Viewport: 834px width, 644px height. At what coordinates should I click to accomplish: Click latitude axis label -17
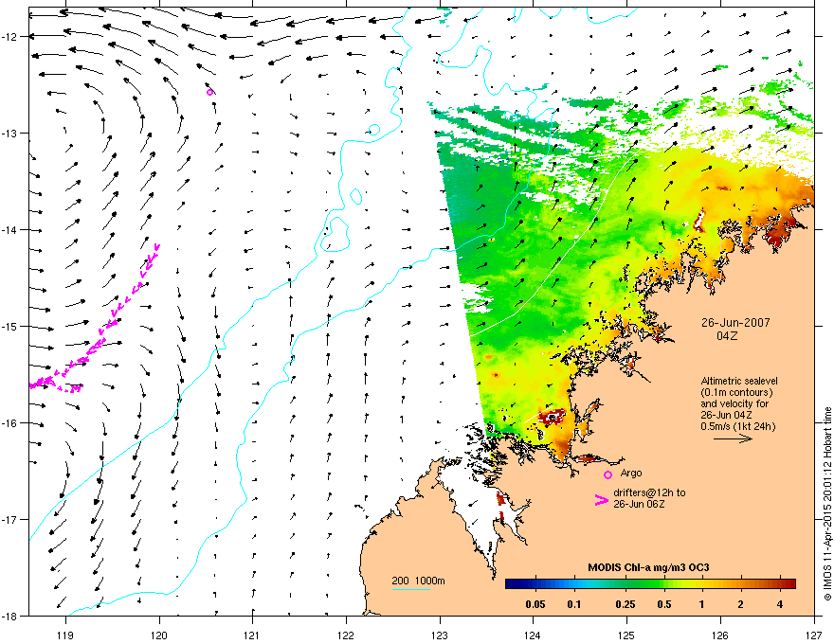pos(9,519)
